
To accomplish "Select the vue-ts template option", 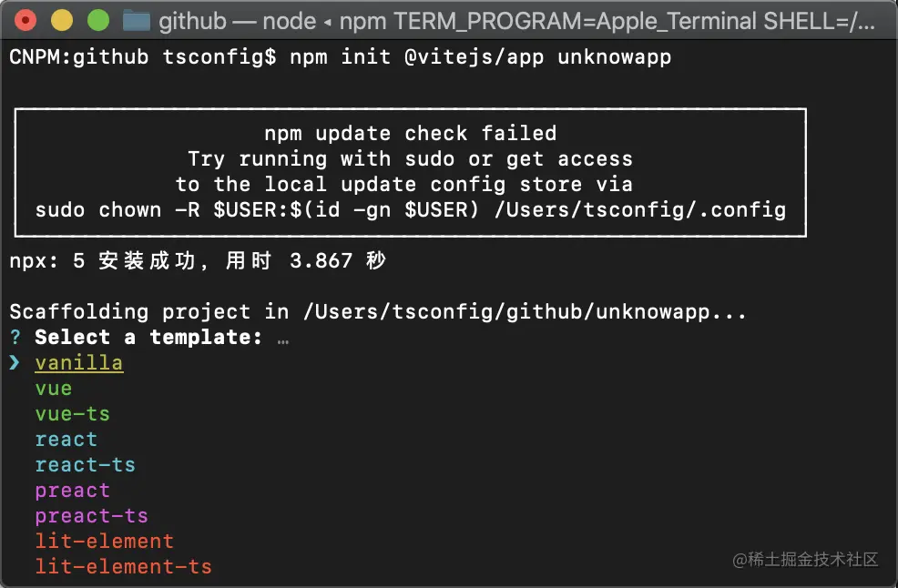I will (73, 414).
